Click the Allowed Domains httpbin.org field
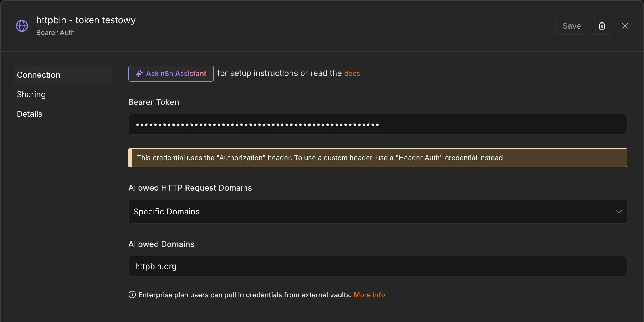The width and height of the screenshot is (644, 322). [377, 266]
